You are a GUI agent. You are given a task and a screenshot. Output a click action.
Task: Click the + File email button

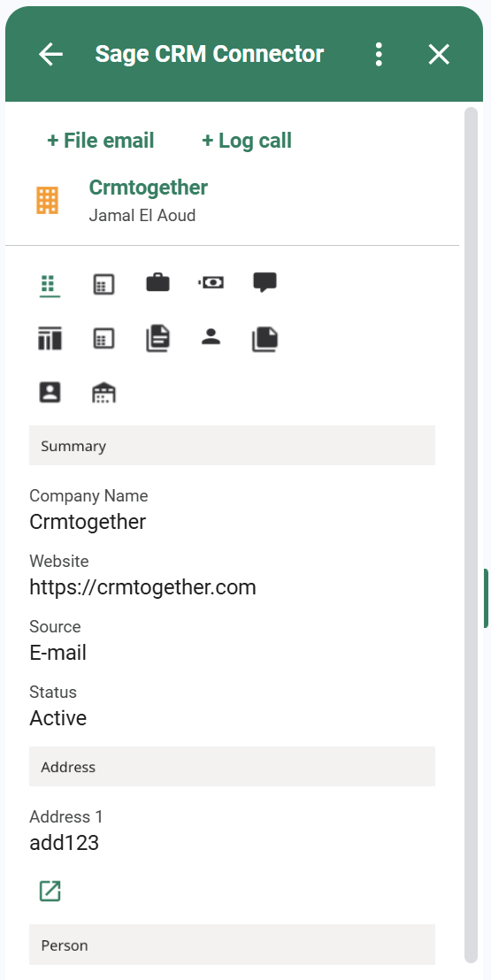point(101,141)
